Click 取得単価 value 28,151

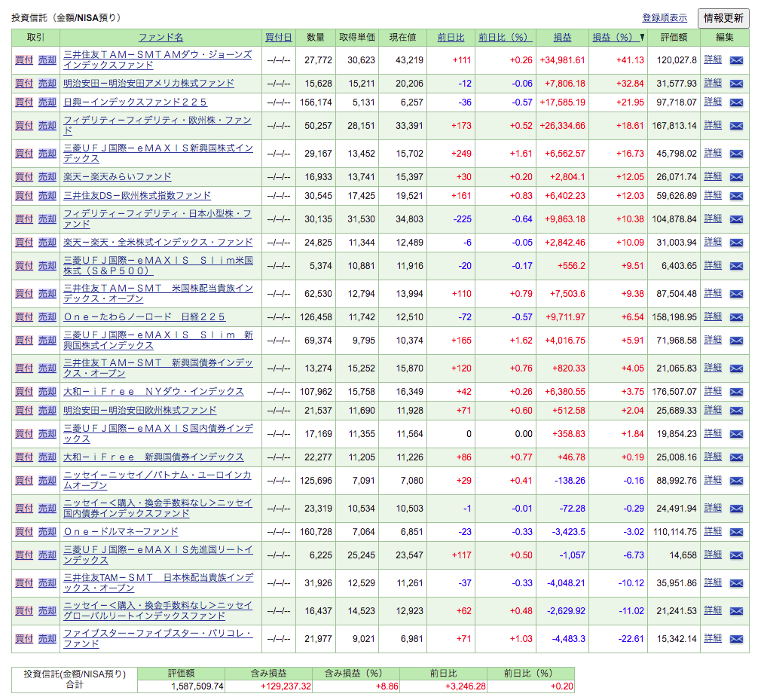coord(361,126)
